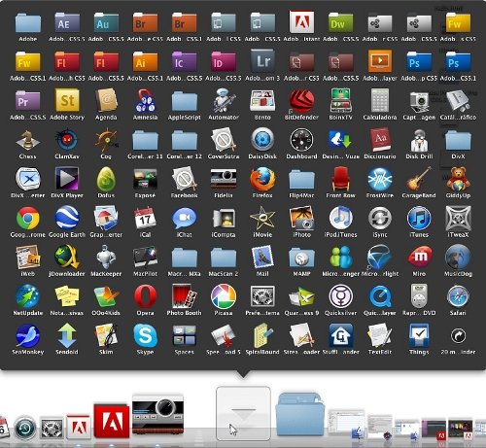Open TextEdit
This screenshot has height=448, width=486.
tap(380, 336)
